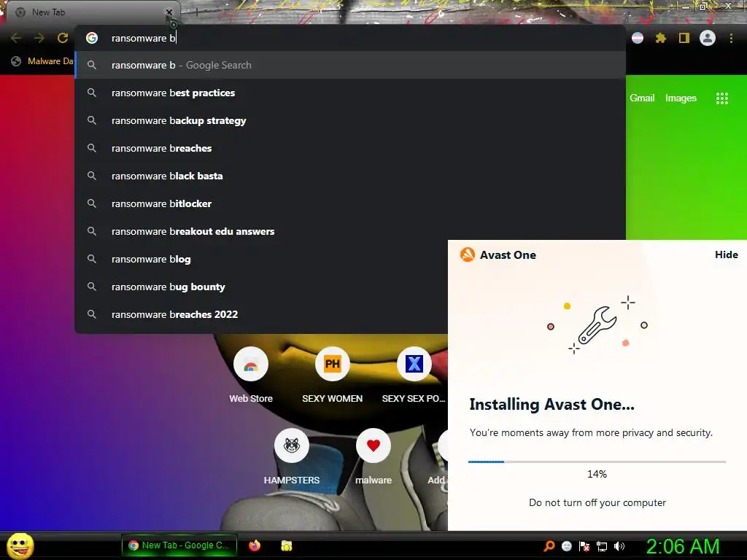Open the SEXY SEX PO... shortcut tile
This screenshot has height=560, width=747.
(x=414, y=376)
